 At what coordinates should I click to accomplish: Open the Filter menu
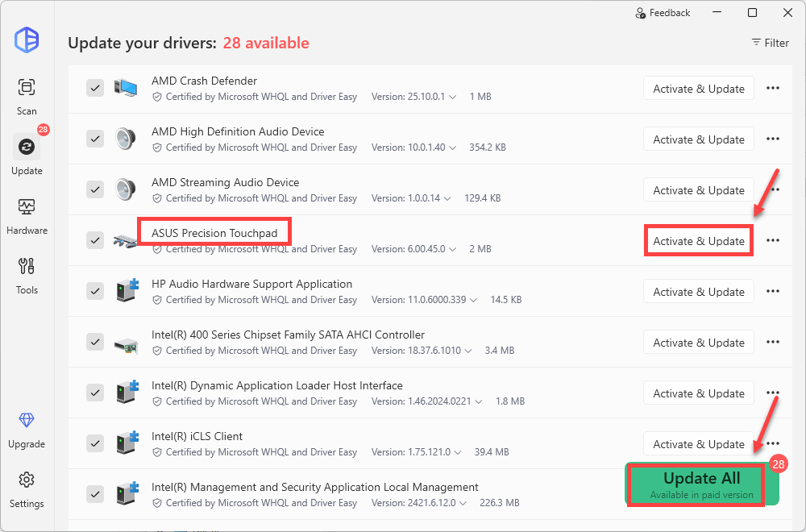point(770,43)
